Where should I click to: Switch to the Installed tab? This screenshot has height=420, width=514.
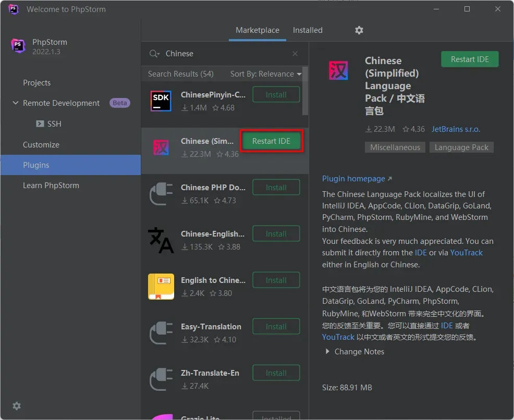308,30
